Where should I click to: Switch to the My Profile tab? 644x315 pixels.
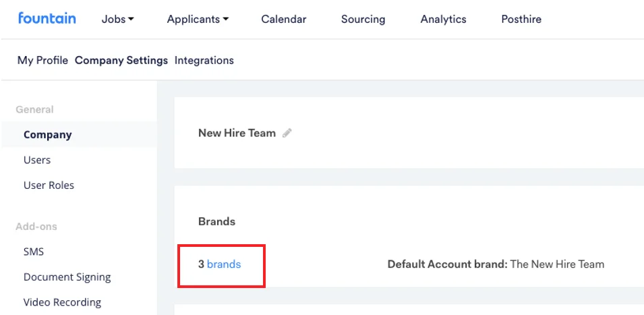click(42, 61)
